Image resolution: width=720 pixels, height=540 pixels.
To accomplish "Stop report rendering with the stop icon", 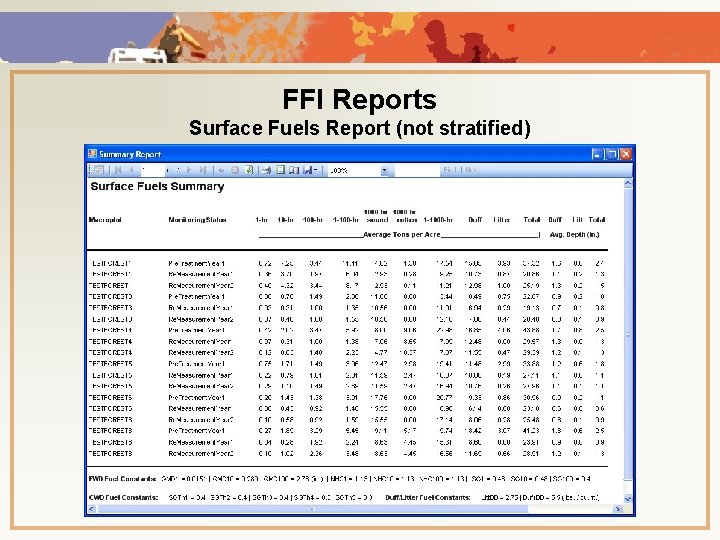I will [235, 170].
